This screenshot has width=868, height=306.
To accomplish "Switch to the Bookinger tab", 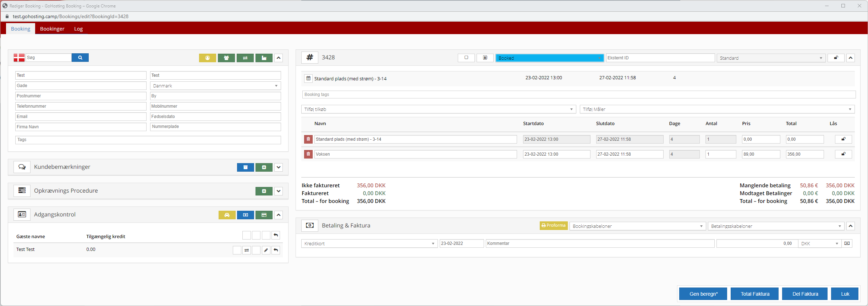I will (x=52, y=29).
